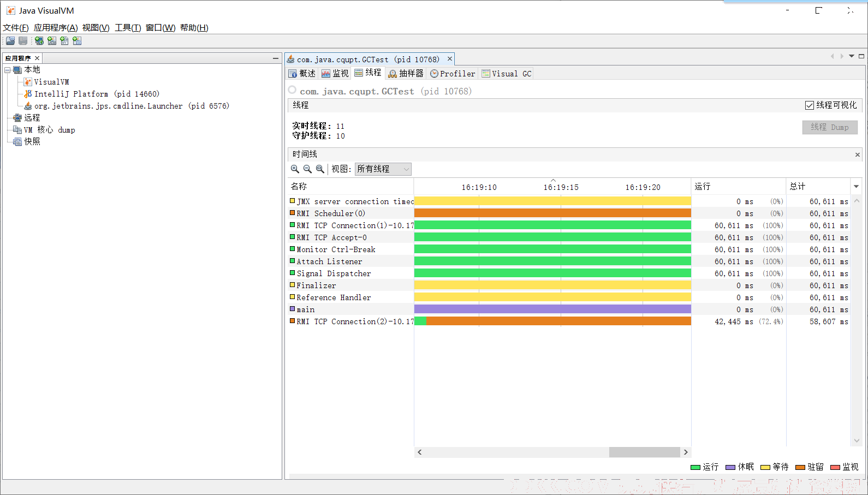This screenshot has height=495, width=868.
Task: Click the thread table scrollbar down arrow
Action: (857, 441)
